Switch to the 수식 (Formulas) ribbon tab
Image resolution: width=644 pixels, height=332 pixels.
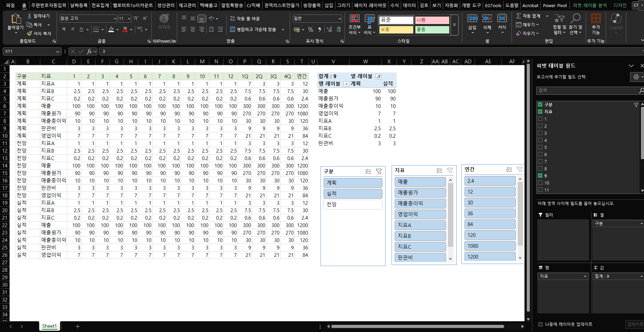(x=394, y=5)
